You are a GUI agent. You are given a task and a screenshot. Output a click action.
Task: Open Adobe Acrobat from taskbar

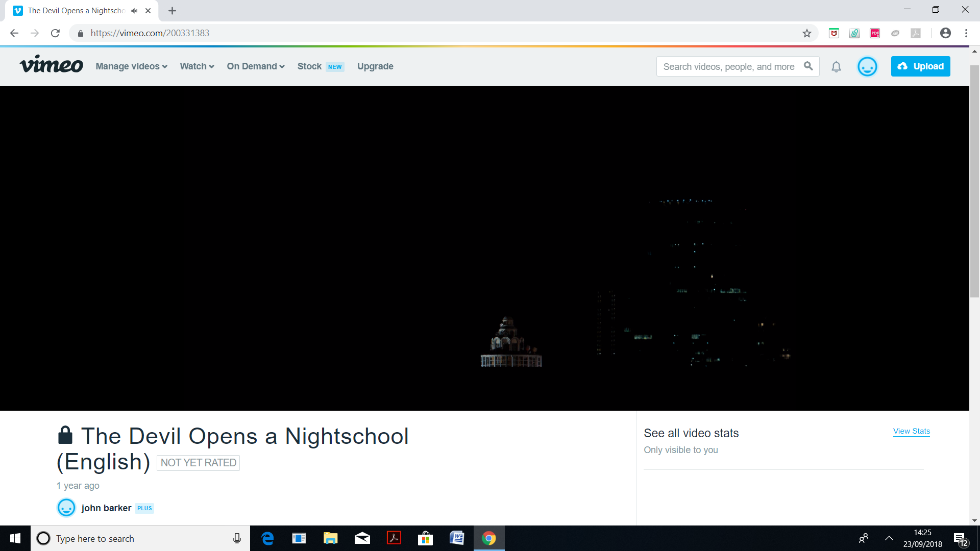tap(394, 538)
